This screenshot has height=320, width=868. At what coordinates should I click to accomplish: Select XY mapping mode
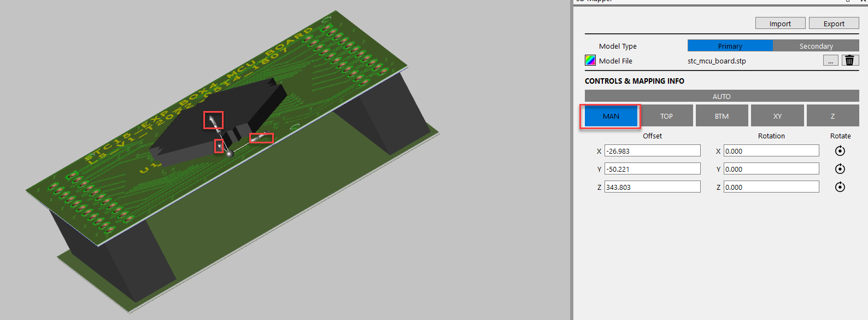(777, 116)
